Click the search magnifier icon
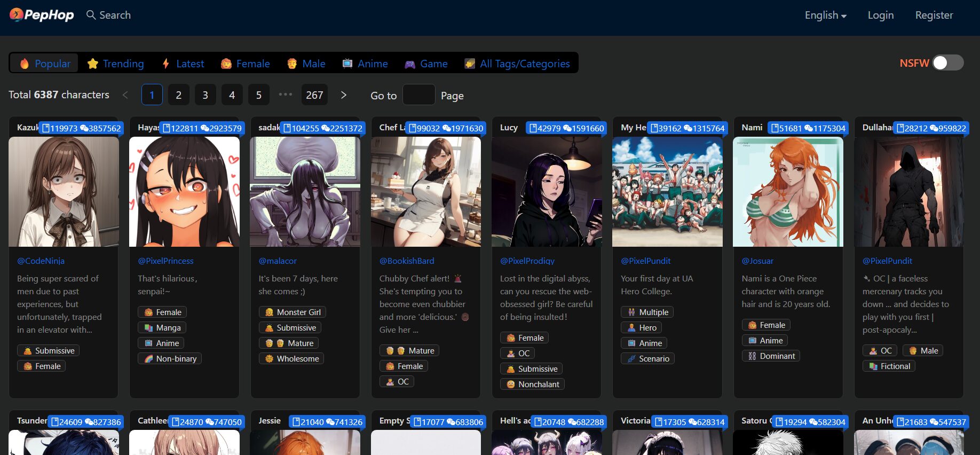Image resolution: width=980 pixels, height=455 pixels. coord(91,15)
